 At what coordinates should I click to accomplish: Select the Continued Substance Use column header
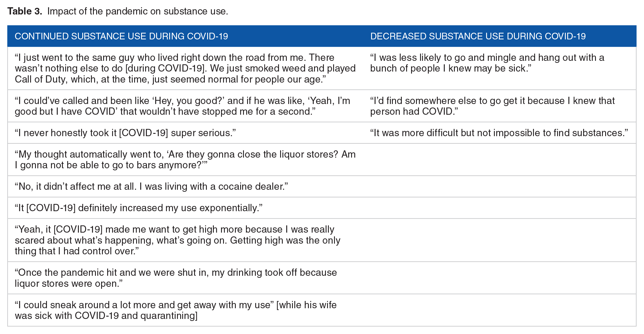(121, 36)
